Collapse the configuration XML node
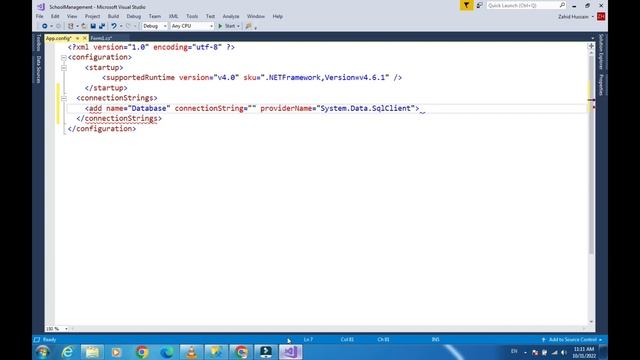This screenshot has width=640, height=360. 64,58
